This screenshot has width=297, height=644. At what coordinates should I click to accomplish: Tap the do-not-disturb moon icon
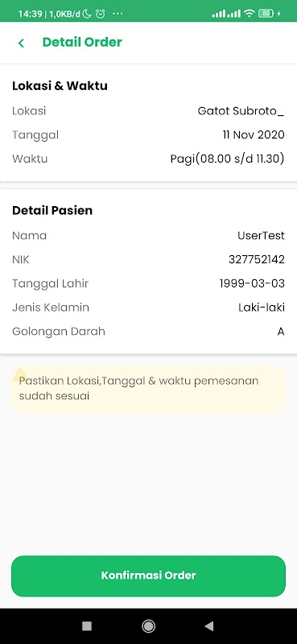87,14
